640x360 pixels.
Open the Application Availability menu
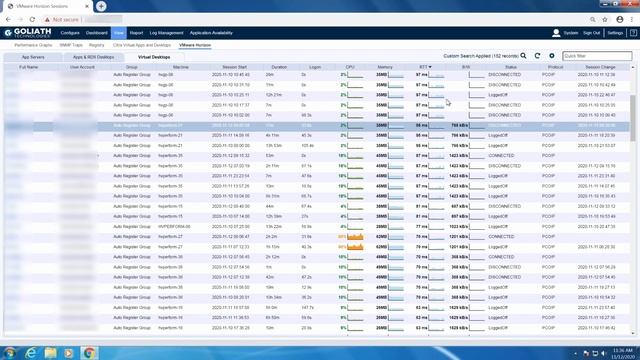click(x=211, y=33)
